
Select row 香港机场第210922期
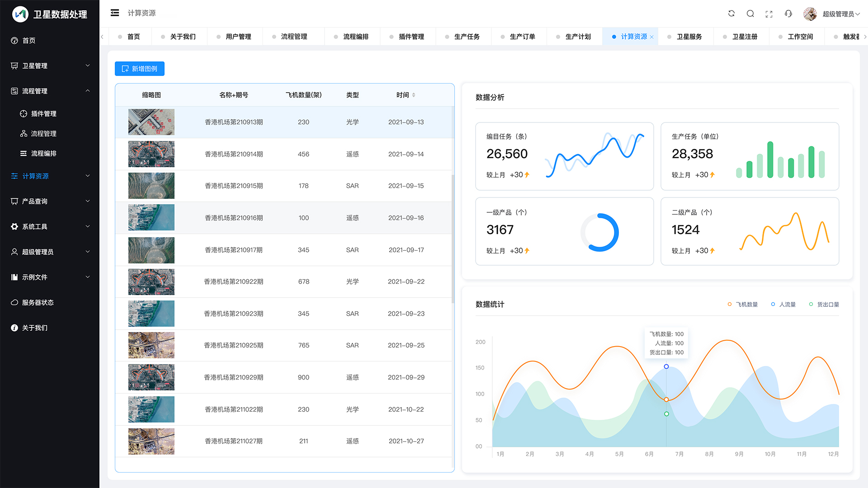pos(283,282)
